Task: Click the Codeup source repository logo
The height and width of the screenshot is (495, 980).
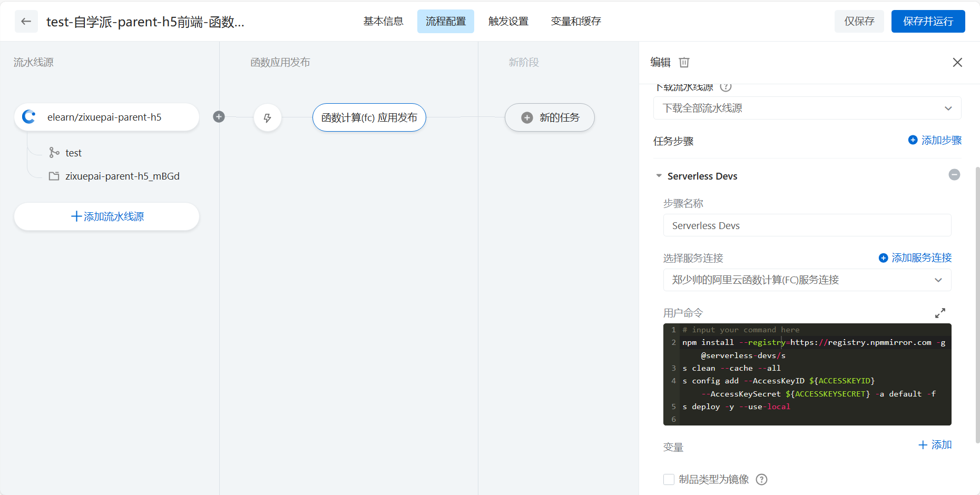Action: click(x=29, y=117)
